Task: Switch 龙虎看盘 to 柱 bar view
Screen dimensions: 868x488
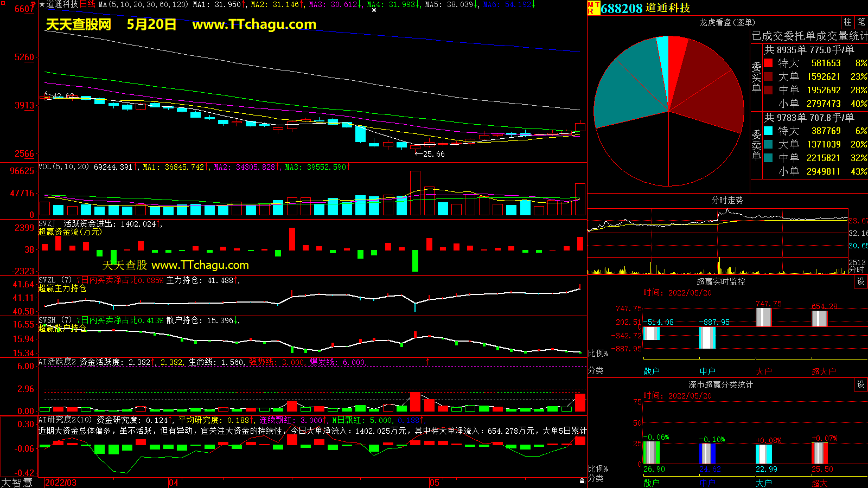Action: tap(847, 22)
